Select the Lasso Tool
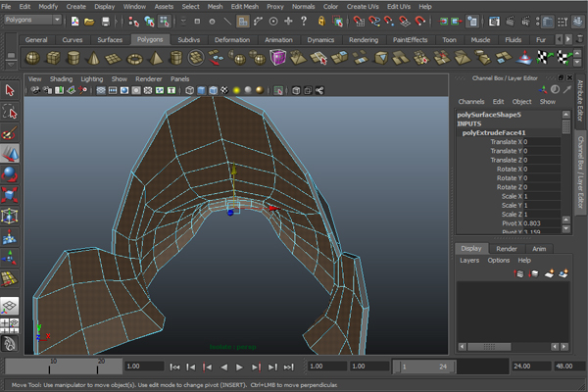The height and width of the screenshot is (392, 588). (x=10, y=112)
